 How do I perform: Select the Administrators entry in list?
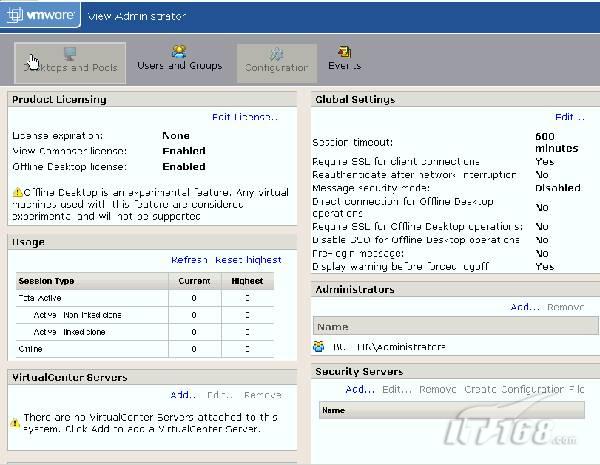click(x=389, y=347)
